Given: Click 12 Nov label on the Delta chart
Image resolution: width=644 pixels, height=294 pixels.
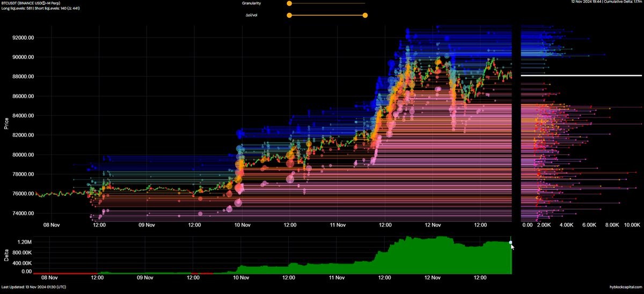Looking at the screenshot, I should pos(432,278).
